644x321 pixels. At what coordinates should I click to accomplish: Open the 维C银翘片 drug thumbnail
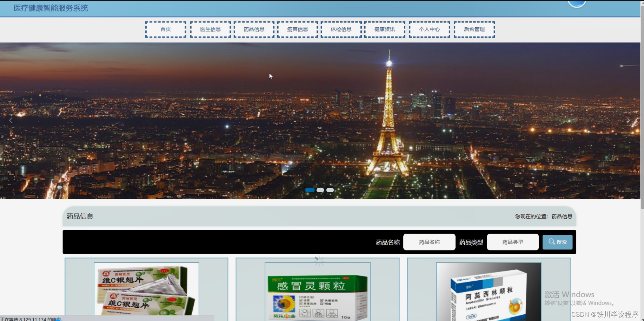tap(146, 292)
